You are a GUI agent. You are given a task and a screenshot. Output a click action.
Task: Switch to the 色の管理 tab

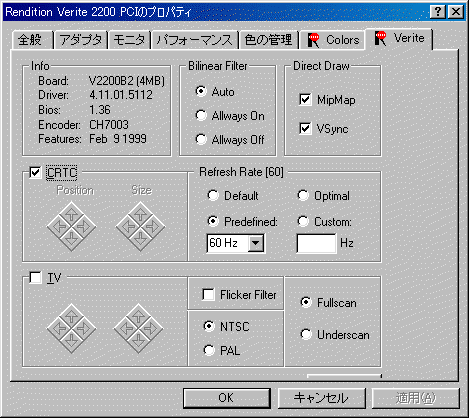[268, 40]
